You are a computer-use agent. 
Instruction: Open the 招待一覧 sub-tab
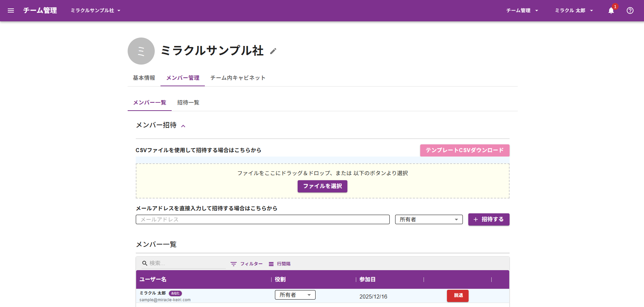click(x=188, y=102)
